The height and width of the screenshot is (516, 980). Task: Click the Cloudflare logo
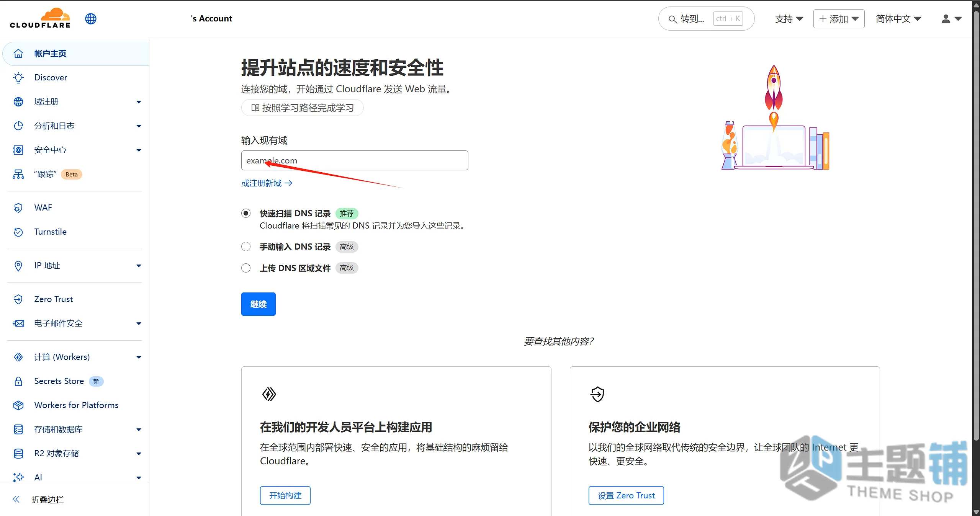pos(40,18)
